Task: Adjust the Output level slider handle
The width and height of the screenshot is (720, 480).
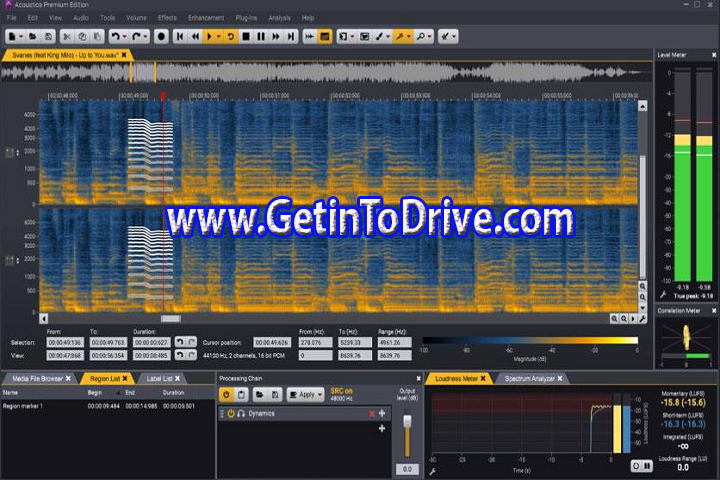Action: [x=407, y=421]
